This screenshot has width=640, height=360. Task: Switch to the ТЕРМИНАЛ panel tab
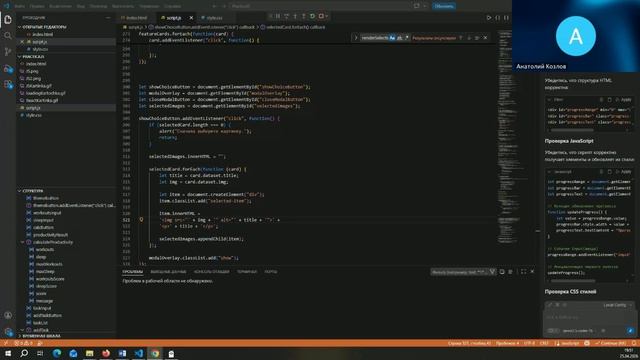click(247, 271)
